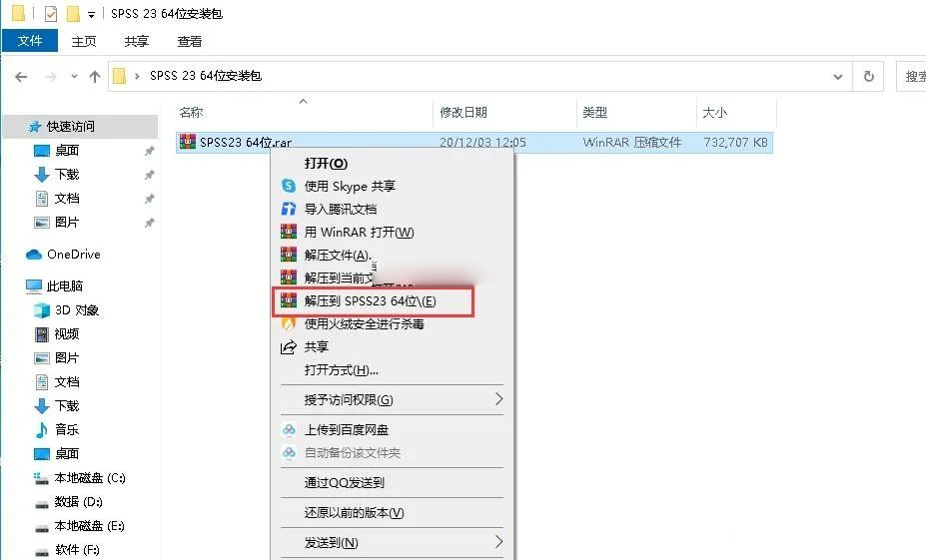The height and width of the screenshot is (560, 926).
Task: Expand 授予访问权限(G) submenu
Action: 393,400
